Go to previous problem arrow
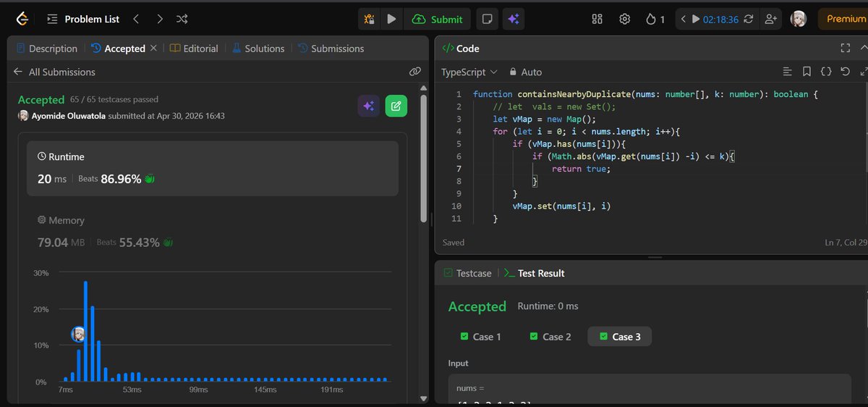This screenshot has width=868, height=407. (136, 19)
